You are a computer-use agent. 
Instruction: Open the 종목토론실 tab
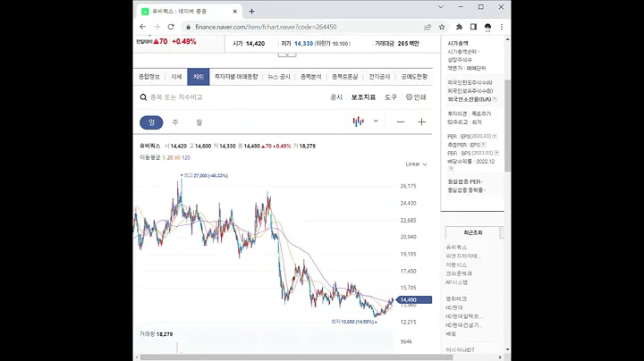click(x=344, y=77)
